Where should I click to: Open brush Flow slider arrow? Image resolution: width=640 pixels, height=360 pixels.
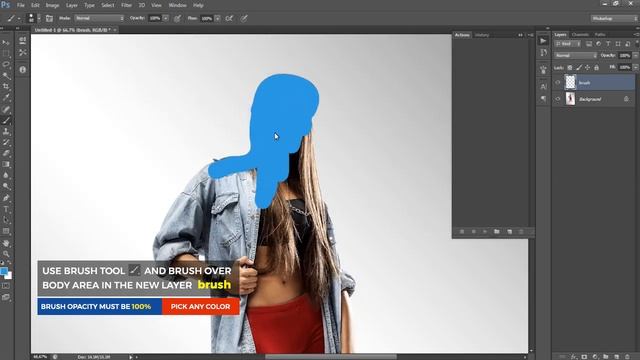(218, 18)
